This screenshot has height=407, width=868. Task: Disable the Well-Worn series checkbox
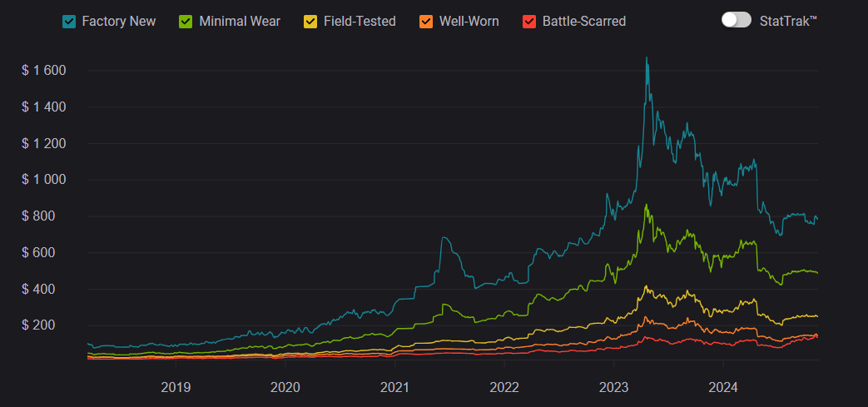pyautogui.click(x=425, y=21)
